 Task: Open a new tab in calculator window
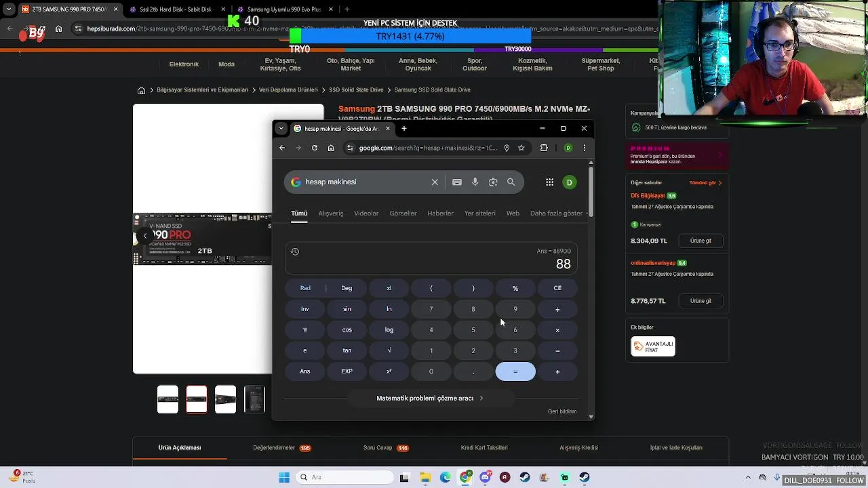point(404,128)
